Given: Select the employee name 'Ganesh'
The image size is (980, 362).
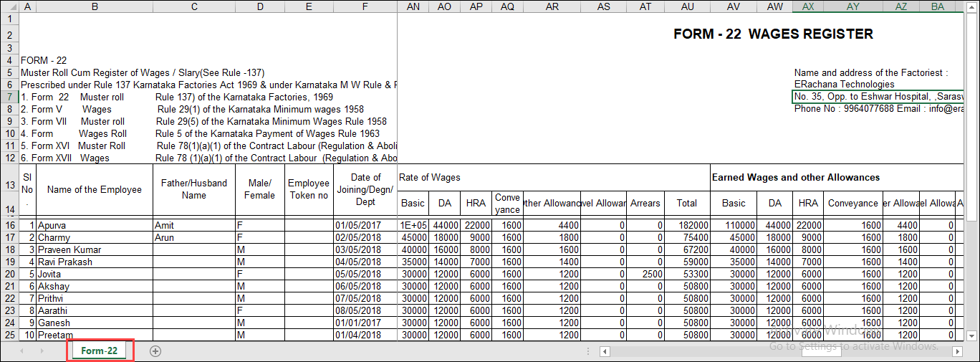Looking at the screenshot, I should [95, 323].
